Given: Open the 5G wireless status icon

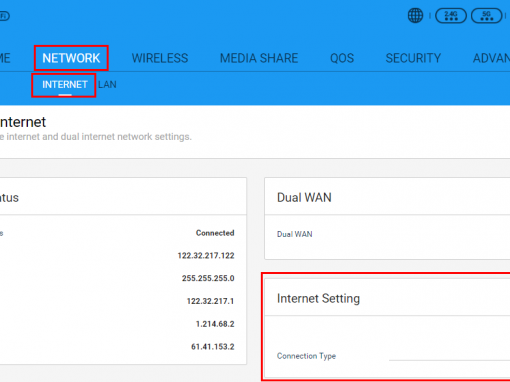Looking at the screenshot, I should pos(486,16).
